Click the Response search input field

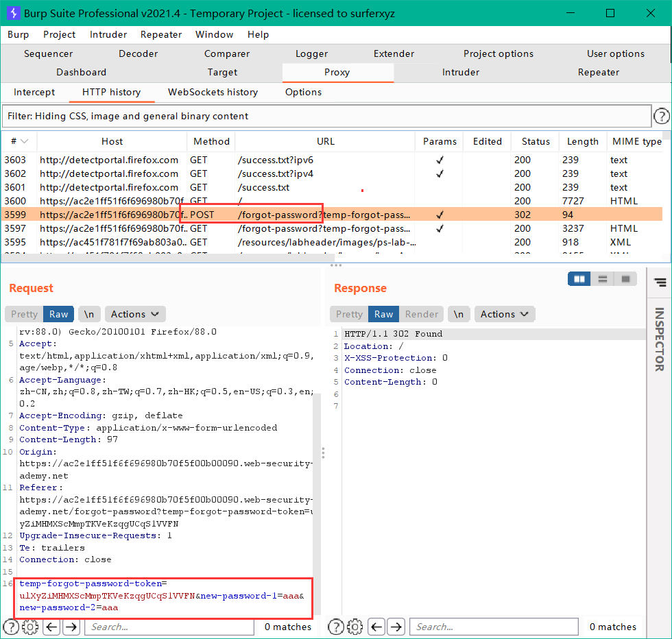[x=494, y=627]
